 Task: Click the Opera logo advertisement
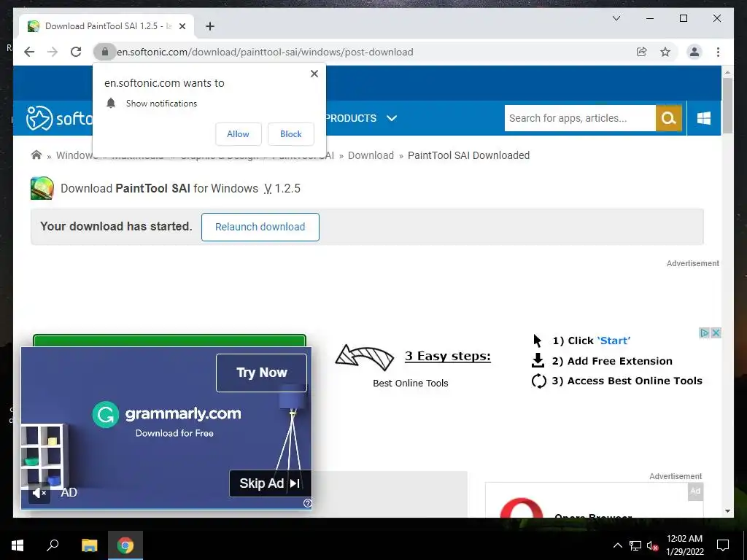522,507
